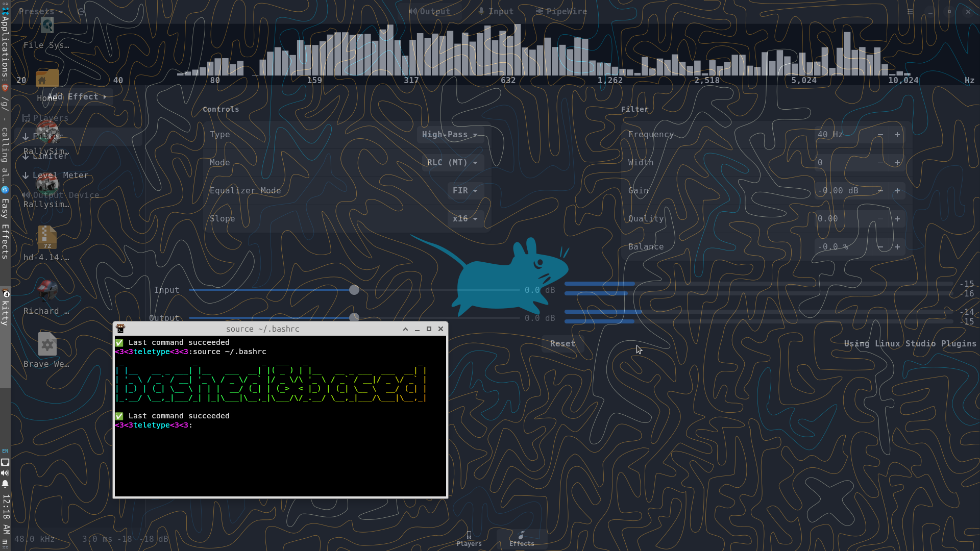Screen dimensions: 980x551
Task: Click the first 'Last command succeeded' line
Action: coord(173,343)
